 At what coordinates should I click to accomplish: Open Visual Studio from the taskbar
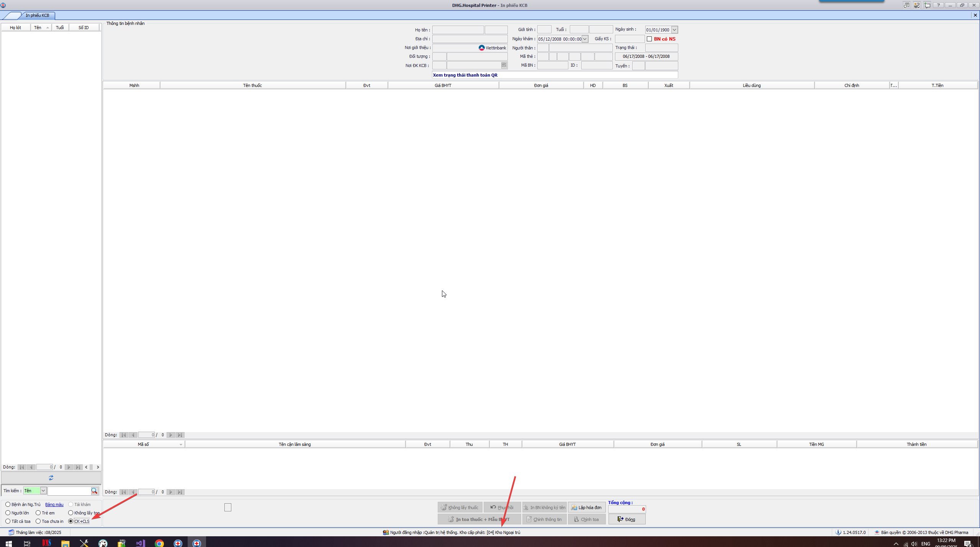coord(141,543)
